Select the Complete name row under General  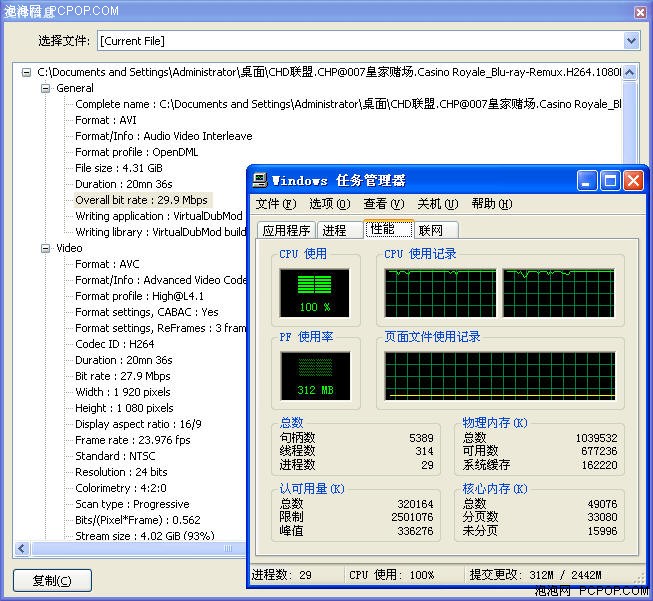pos(348,104)
